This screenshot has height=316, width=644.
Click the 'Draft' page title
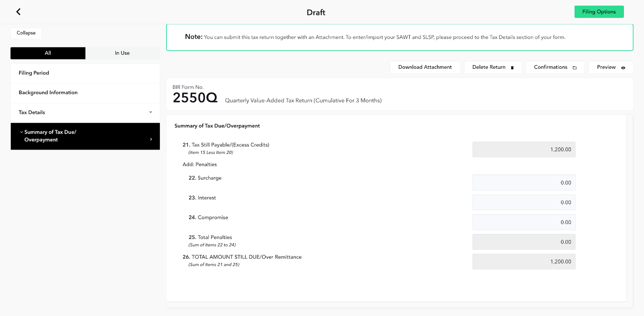click(x=316, y=12)
